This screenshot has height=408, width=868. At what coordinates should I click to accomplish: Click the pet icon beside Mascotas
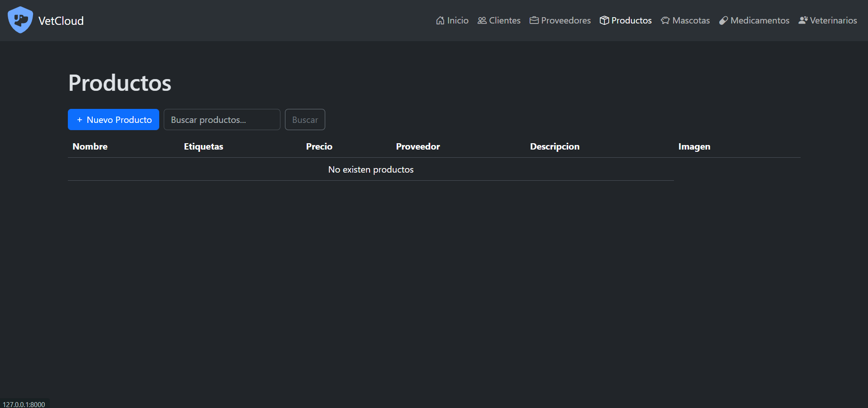pos(665,20)
